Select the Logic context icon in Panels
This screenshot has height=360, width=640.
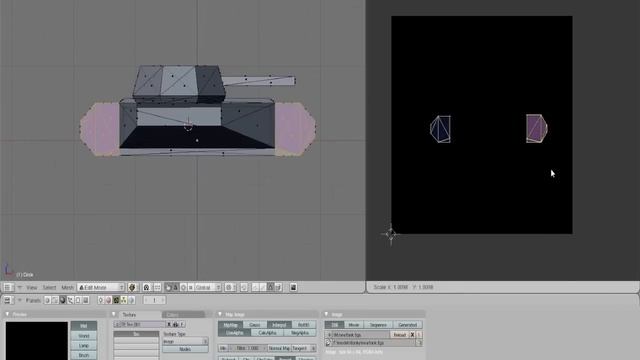47,300
